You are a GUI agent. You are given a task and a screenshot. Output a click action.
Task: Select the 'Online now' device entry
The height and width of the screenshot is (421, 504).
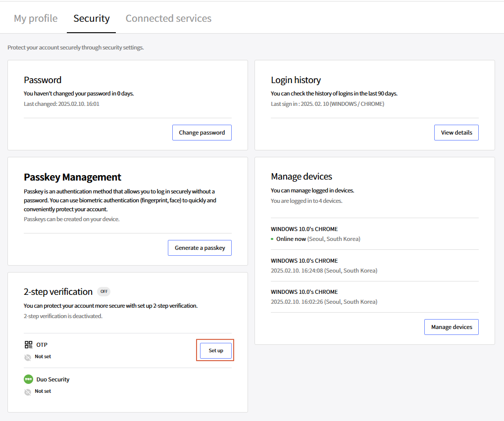pos(374,234)
